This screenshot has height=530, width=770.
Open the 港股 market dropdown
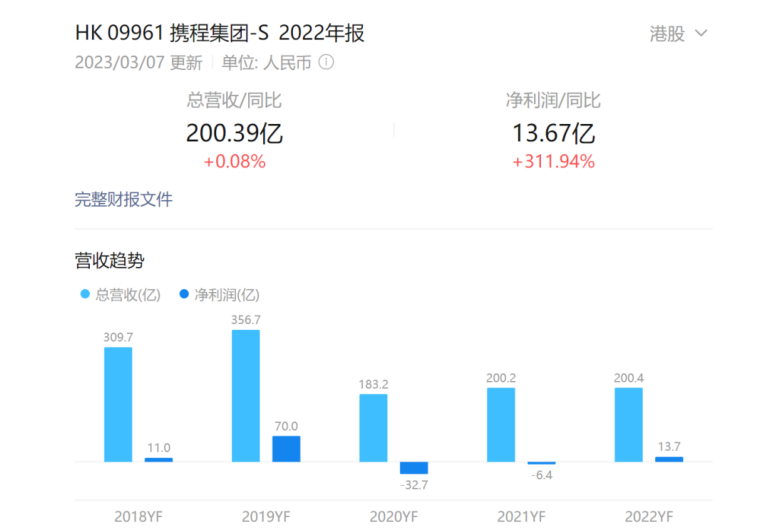tap(678, 33)
